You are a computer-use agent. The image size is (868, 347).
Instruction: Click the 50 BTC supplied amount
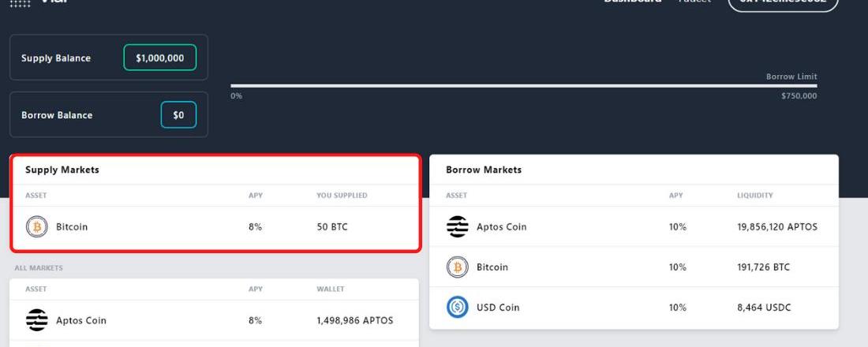332,227
